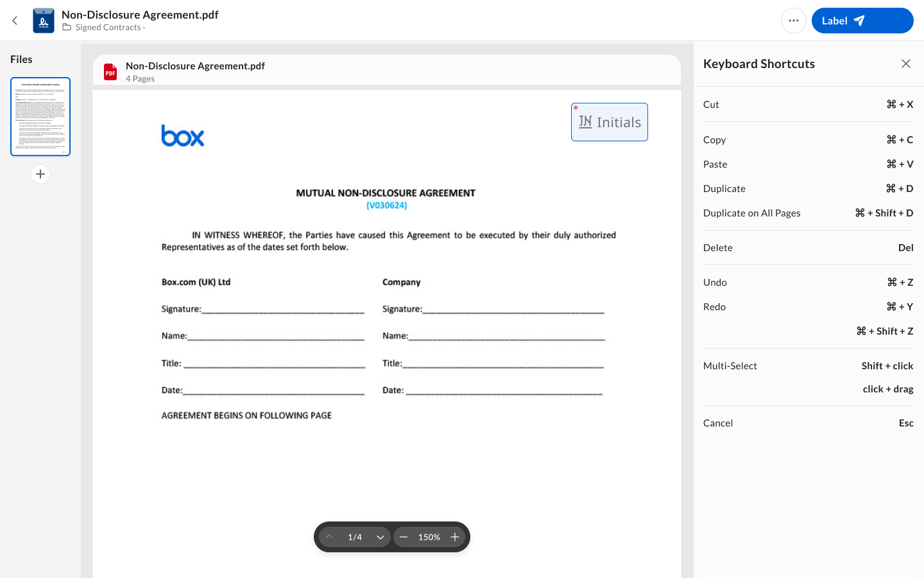This screenshot has height=578, width=924.
Task: Click the red PDF file icon
Action: tap(110, 72)
